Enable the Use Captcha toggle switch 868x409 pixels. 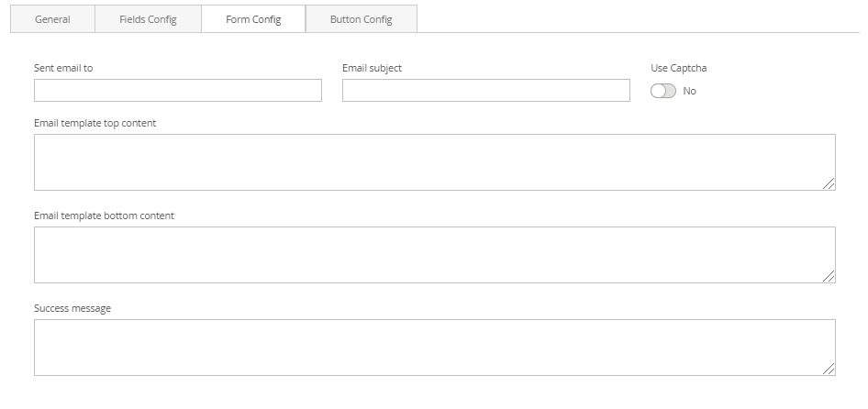point(662,91)
